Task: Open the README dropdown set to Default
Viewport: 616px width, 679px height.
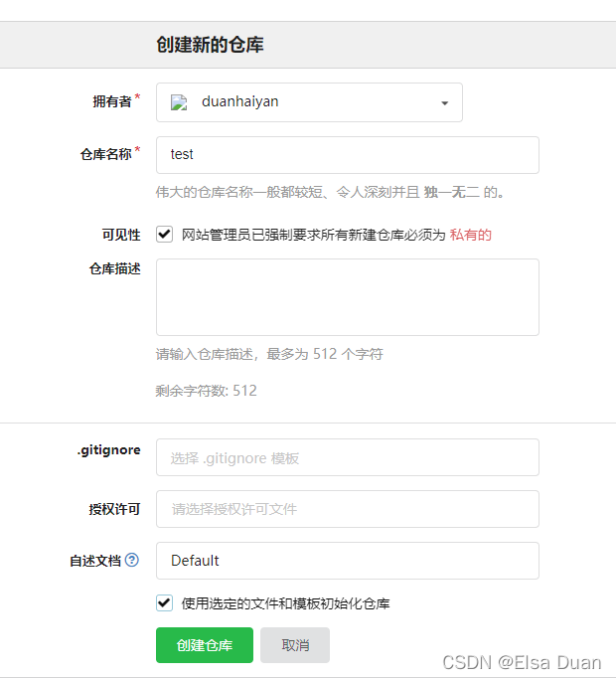Action: [x=347, y=561]
